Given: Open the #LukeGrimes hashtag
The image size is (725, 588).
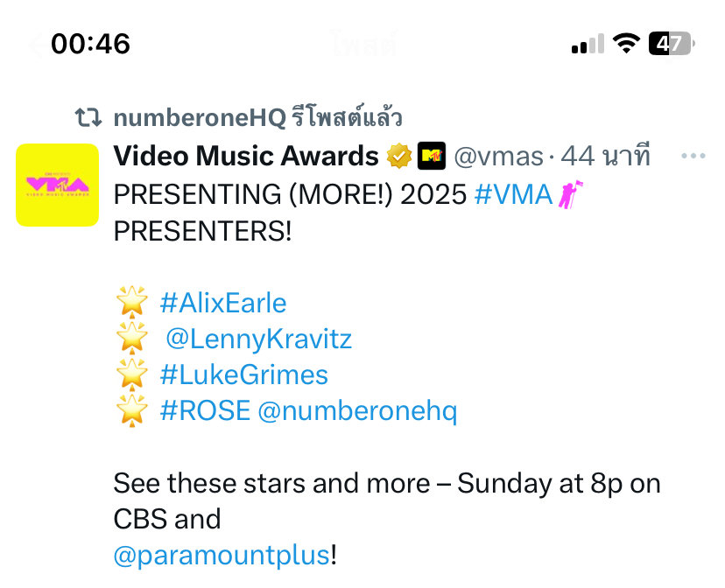Looking at the screenshot, I should point(244,374).
